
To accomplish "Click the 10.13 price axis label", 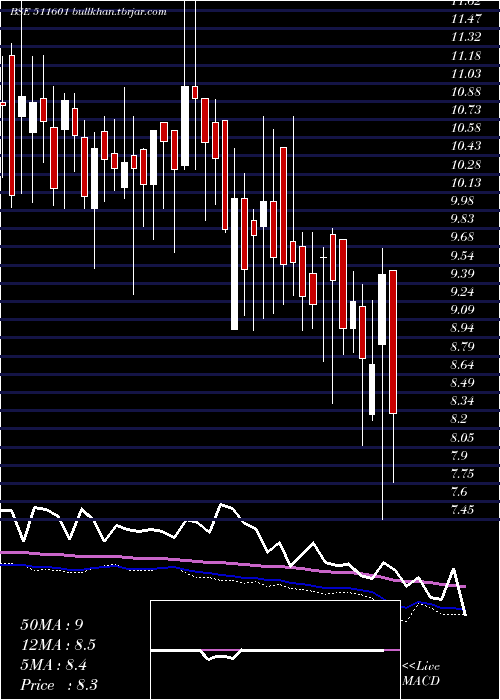I will pyautogui.click(x=466, y=183).
